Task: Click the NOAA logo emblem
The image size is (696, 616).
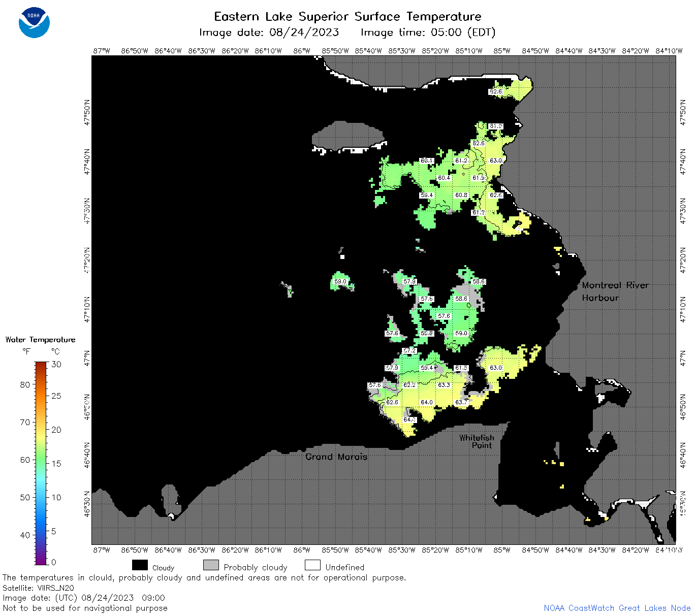Action: [34, 22]
